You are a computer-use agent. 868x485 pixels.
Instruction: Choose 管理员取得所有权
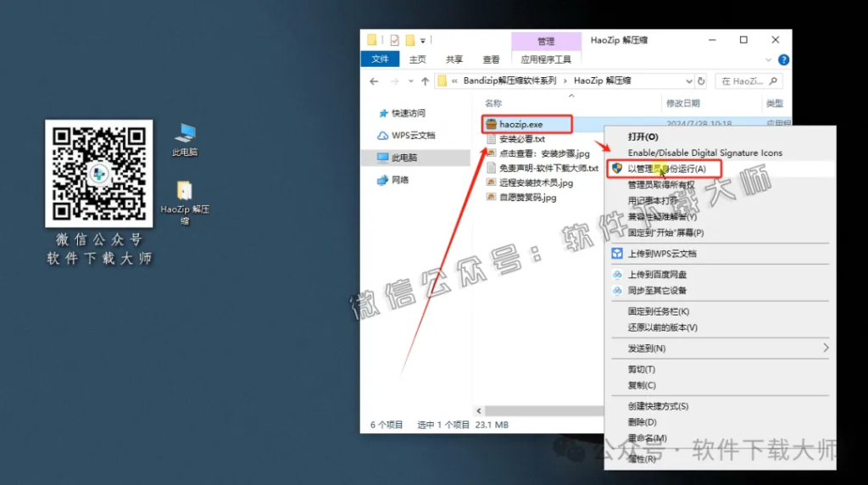[720, 185]
